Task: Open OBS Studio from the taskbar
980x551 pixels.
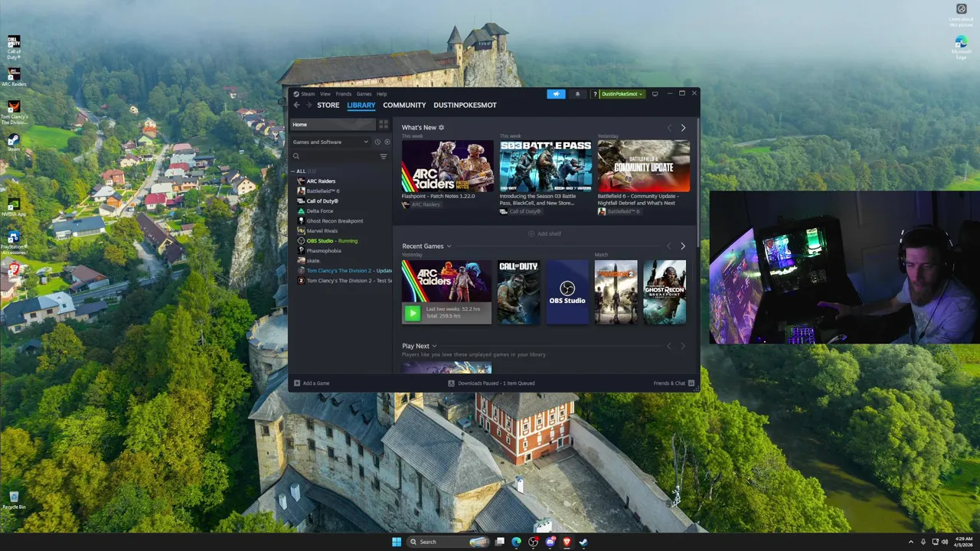Action: pos(533,542)
